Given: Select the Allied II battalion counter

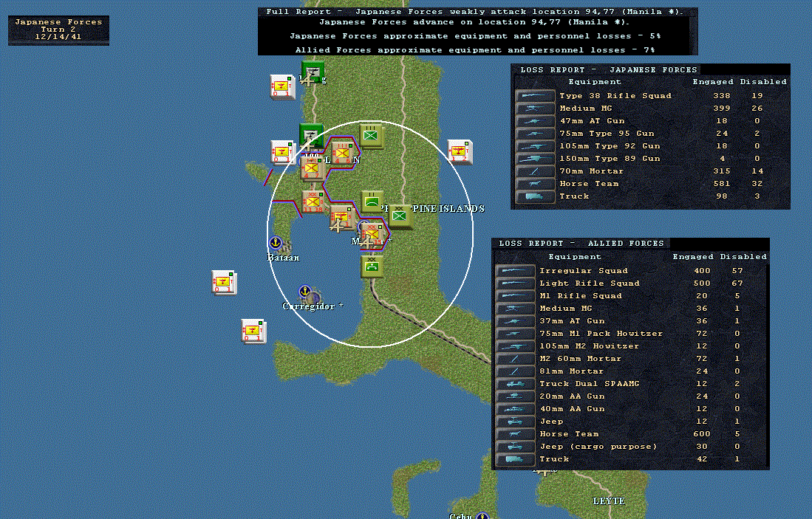Looking at the screenshot, I should 372,202.
